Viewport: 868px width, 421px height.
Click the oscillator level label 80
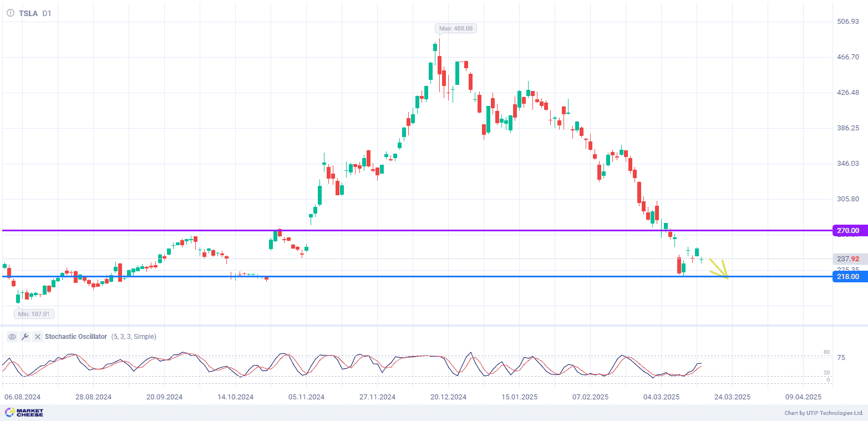point(826,352)
